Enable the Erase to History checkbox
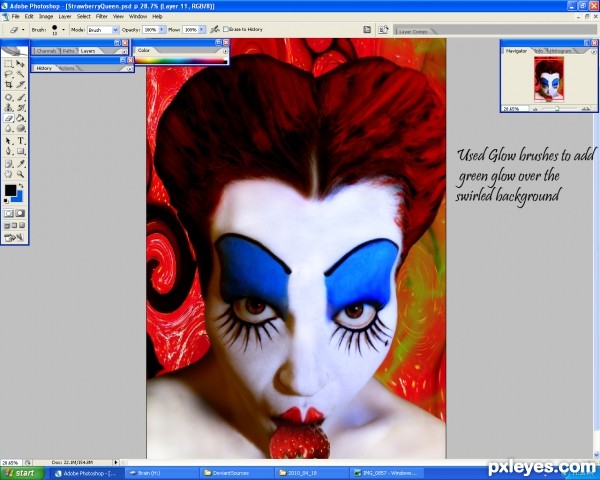 [226, 29]
